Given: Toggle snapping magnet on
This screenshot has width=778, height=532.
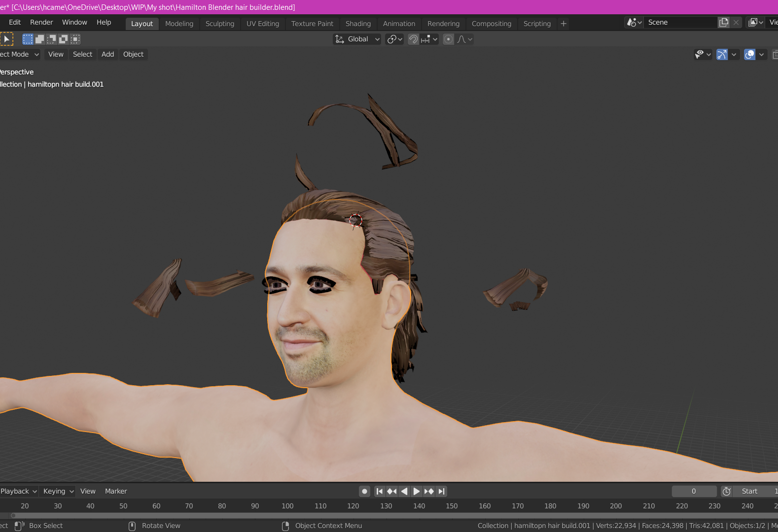Looking at the screenshot, I should (414, 39).
